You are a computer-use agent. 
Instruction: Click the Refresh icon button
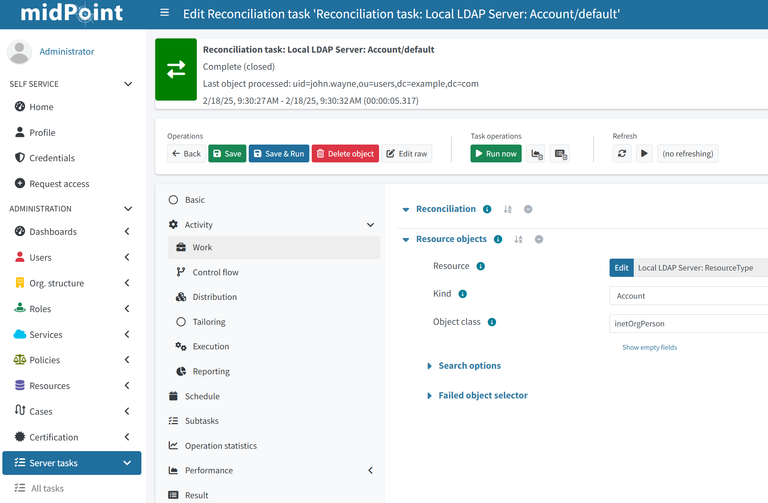622,153
